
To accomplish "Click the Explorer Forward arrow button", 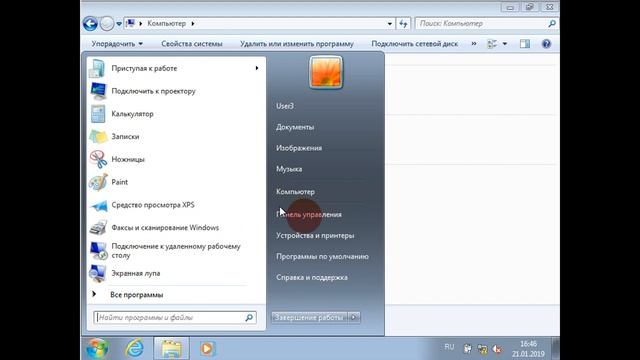I will (x=107, y=24).
